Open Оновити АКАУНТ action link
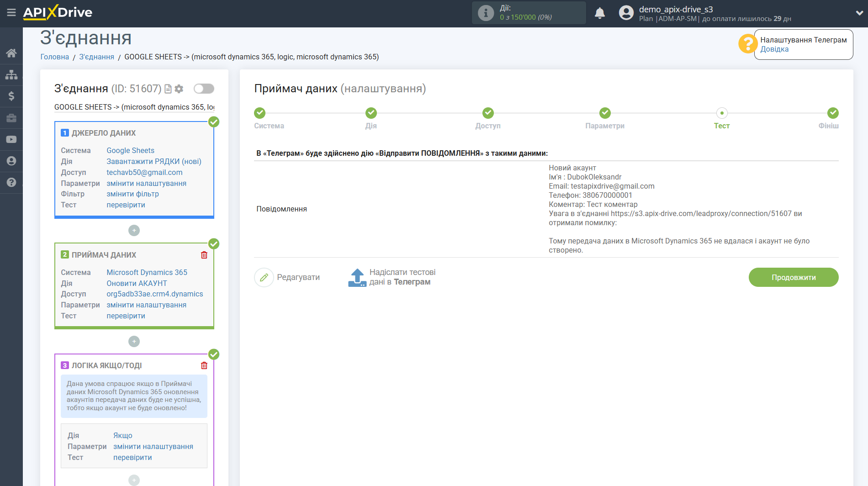The height and width of the screenshot is (486, 868). 137,284
